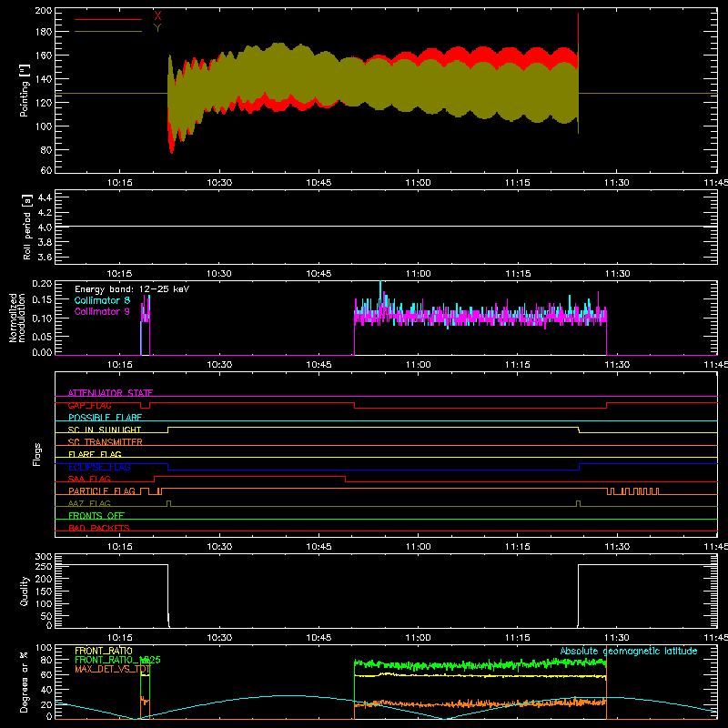The image size is (728, 728).
Task: Click the Pointing spike at eclipse end
Action: 578,74
